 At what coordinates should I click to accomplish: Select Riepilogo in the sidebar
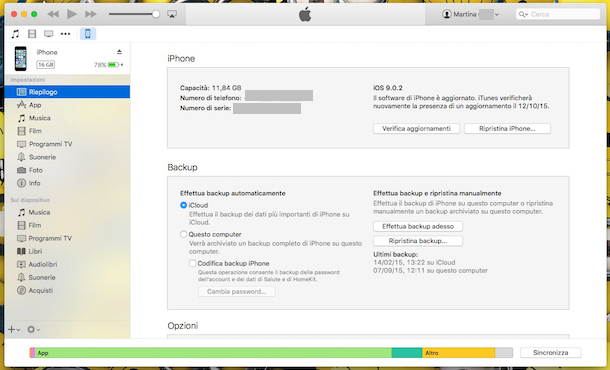pos(67,92)
